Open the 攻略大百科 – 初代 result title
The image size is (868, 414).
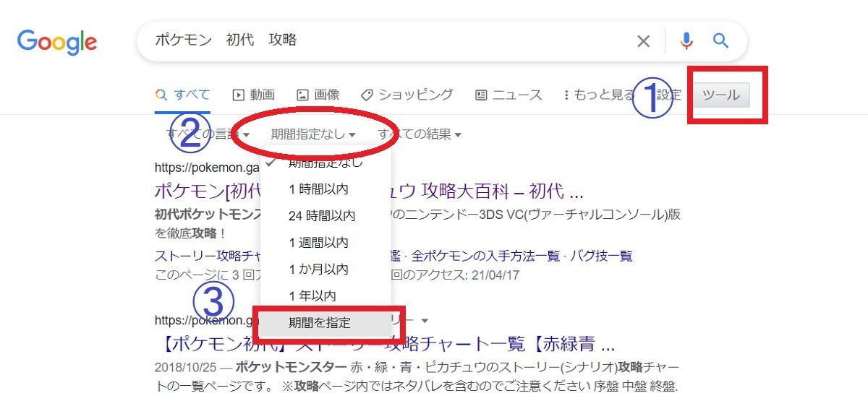pyautogui.click(x=369, y=193)
